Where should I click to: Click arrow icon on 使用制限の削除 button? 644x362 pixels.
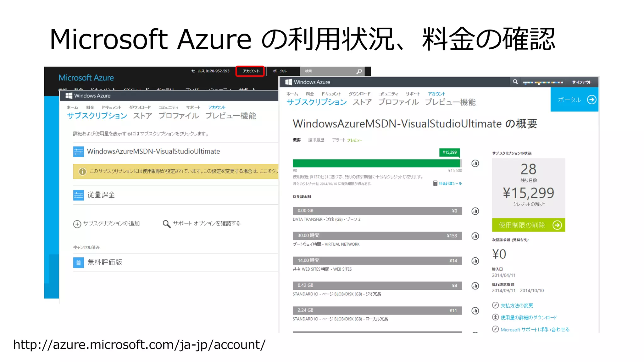pos(557,225)
